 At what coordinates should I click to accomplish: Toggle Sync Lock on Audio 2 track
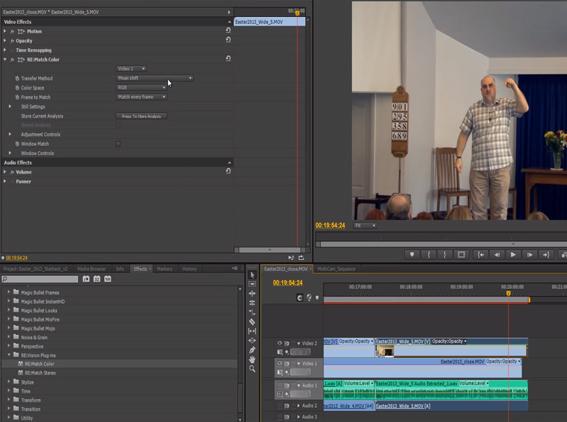coord(287,406)
